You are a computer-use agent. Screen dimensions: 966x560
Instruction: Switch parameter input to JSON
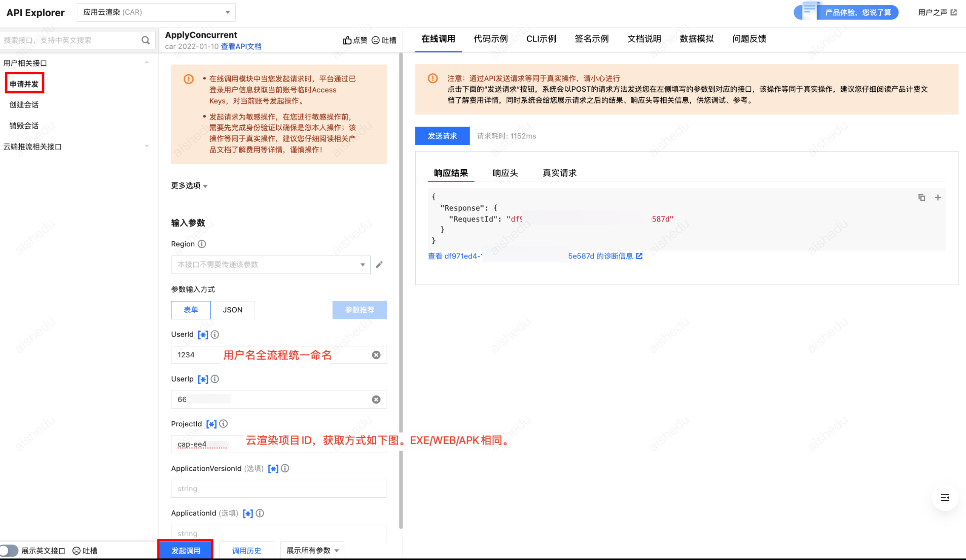tap(232, 310)
